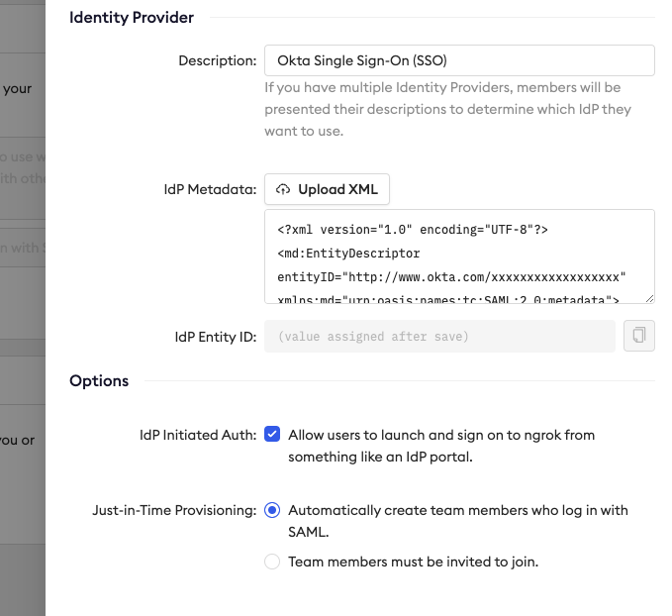
Task: Select the automatically create team members radio
Action: click(x=272, y=510)
